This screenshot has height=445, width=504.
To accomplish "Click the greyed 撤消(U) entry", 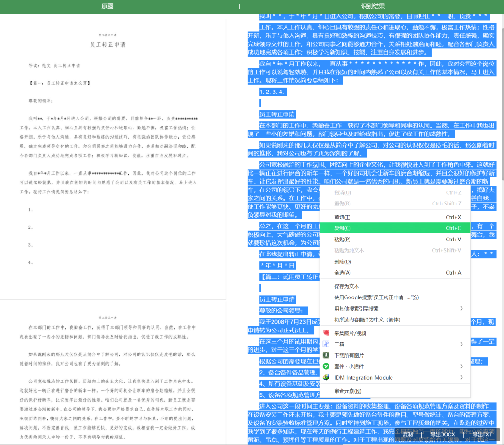I will point(395,192).
